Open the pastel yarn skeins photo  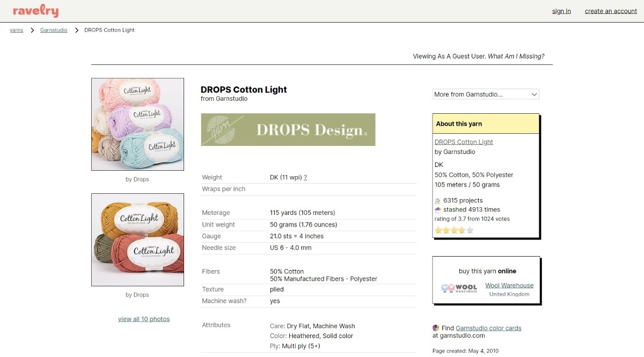point(137,125)
